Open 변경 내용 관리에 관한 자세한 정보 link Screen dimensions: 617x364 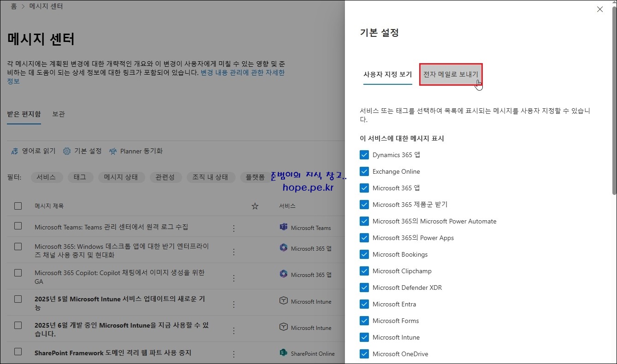coord(243,73)
